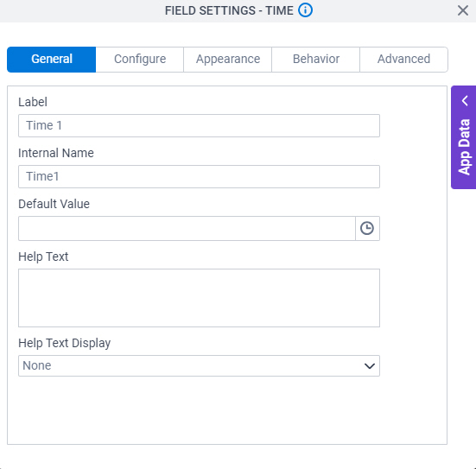Viewport: 476px width, 469px height.
Task: Open the info icon beside Field Settings title
Action: (305, 10)
